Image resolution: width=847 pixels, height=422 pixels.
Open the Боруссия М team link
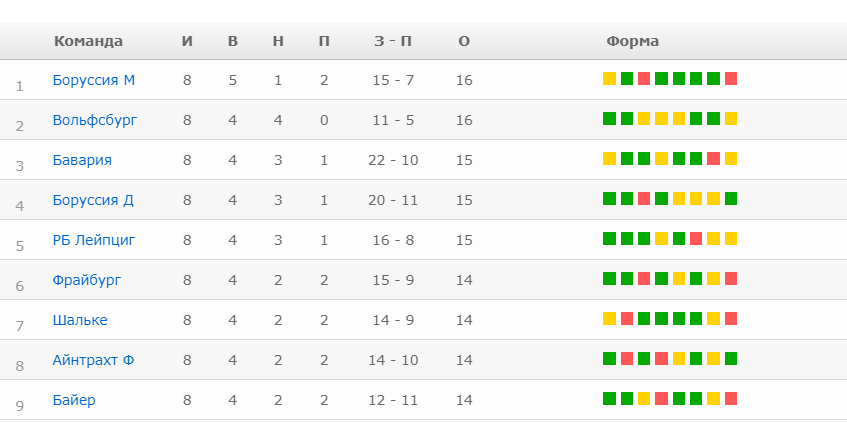point(93,80)
